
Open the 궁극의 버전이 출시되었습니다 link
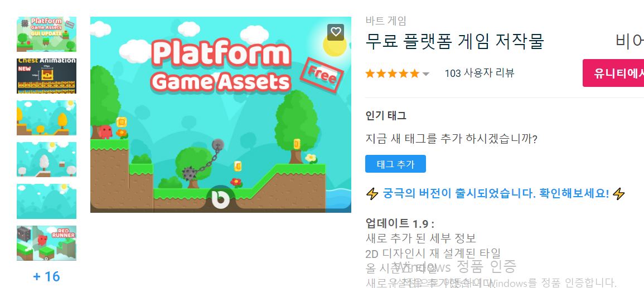click(496, 193)
